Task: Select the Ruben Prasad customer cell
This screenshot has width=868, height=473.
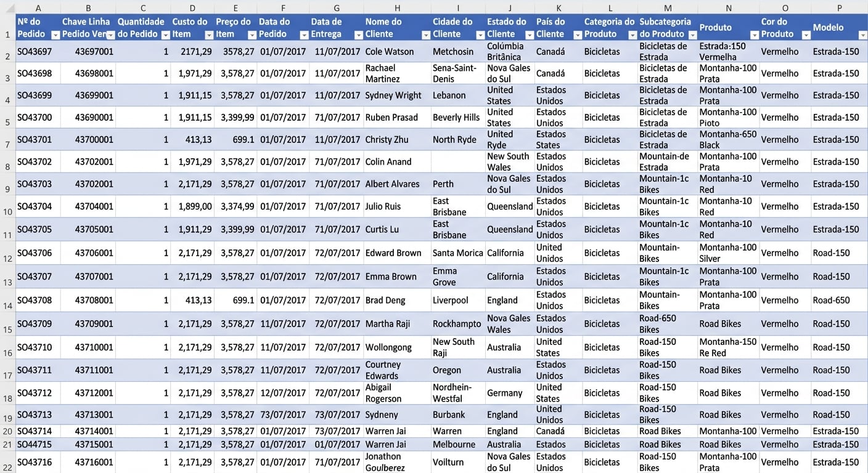Action: pyautogui.click(x=397, y=118)
